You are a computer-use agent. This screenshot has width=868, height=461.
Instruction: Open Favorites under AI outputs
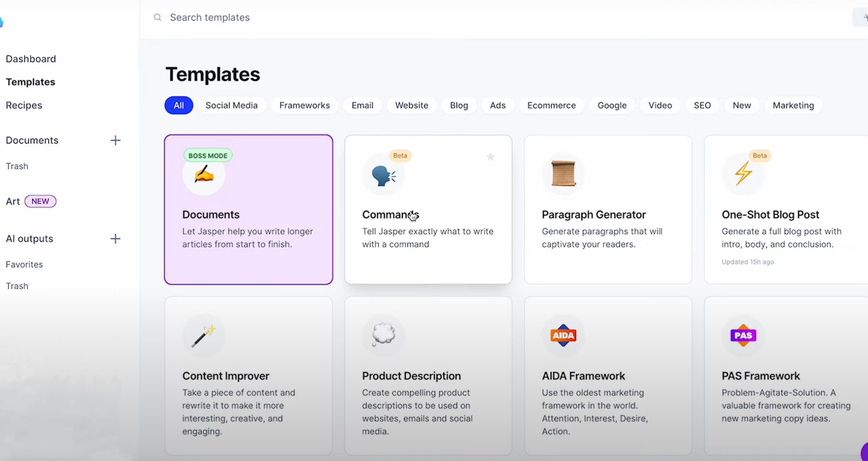[x=24, y=265]
